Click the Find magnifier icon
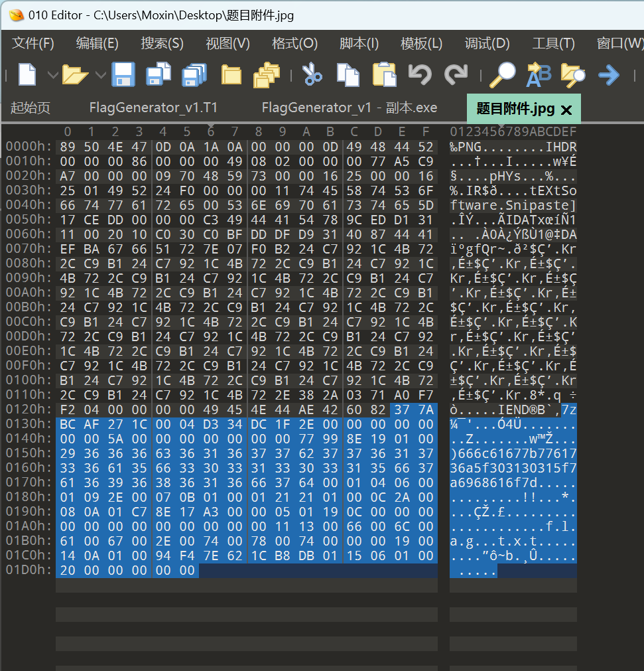This screenshot has height=671, width=644. pyautogui.click(x=503, y=75)
